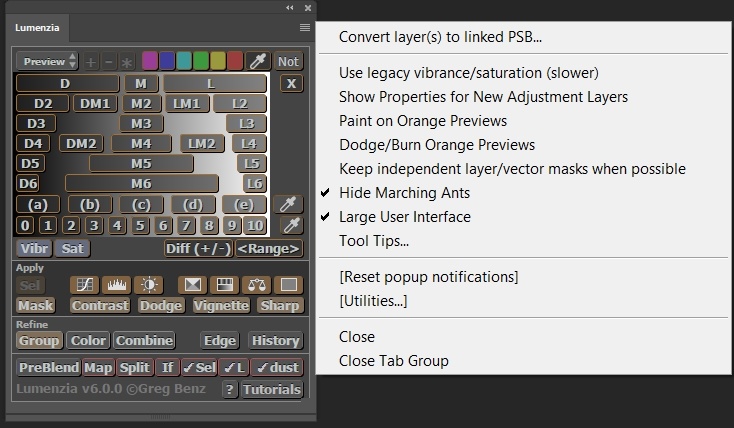Click the green color swatch
Screen dimensions: 734x428
coord(201,61)
